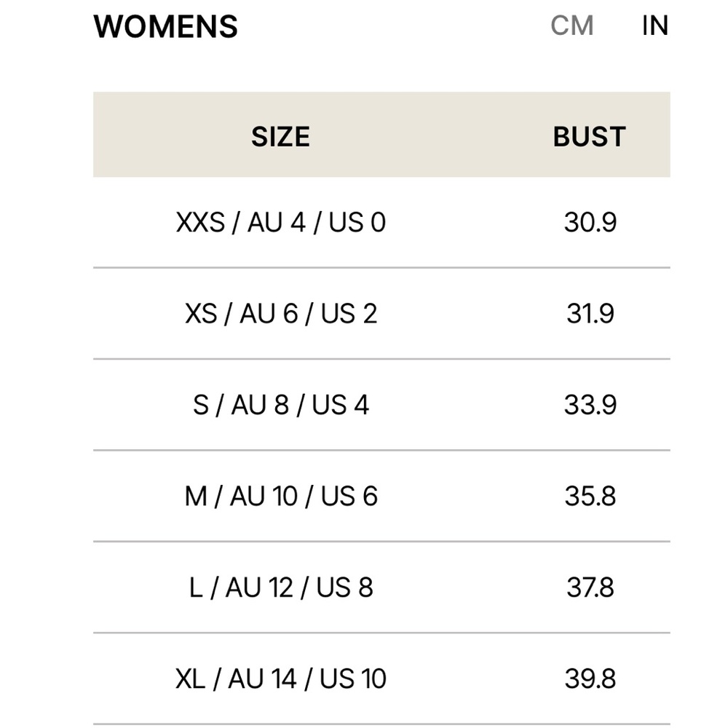
Task: Choose the XL / AU 14 / US 10 size
Action: click(x=280, y=678)
